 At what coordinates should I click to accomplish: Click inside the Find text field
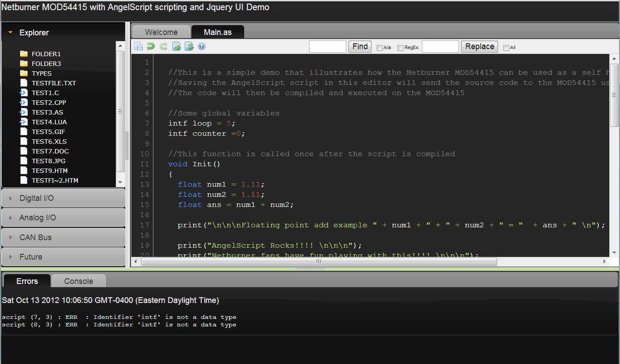[327, 46]
